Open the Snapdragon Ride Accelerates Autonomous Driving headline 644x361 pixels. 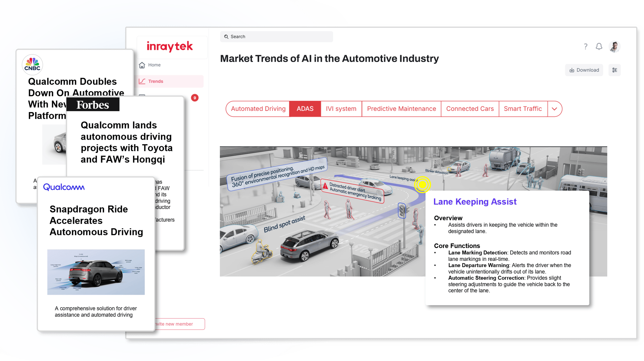click(96, 221)
